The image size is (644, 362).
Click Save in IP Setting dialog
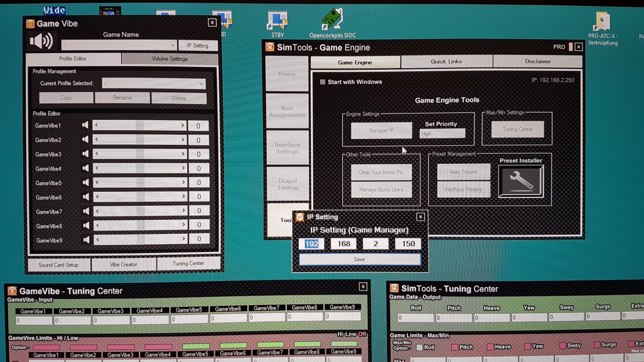pos(359,259)
